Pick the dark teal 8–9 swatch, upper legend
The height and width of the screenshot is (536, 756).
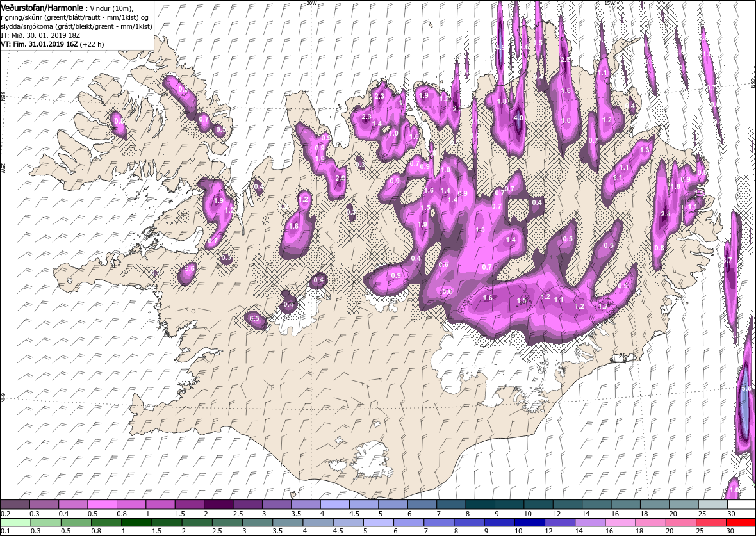click(480, 504)
